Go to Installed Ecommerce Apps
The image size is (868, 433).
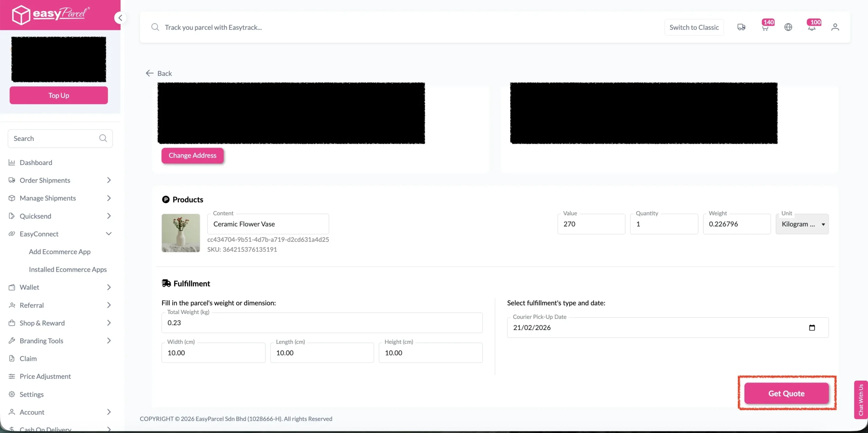(x=67, y=269)
